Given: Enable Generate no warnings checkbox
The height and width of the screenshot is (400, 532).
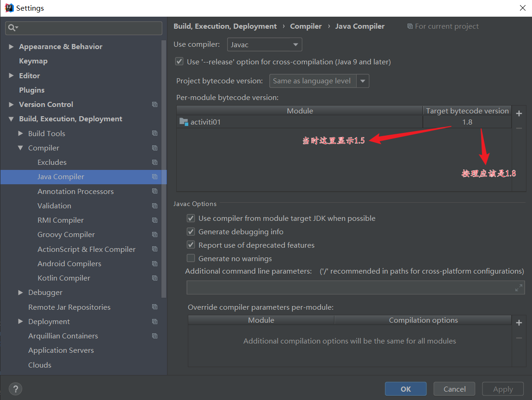Looking at the screenshot, I should point(191,258).
